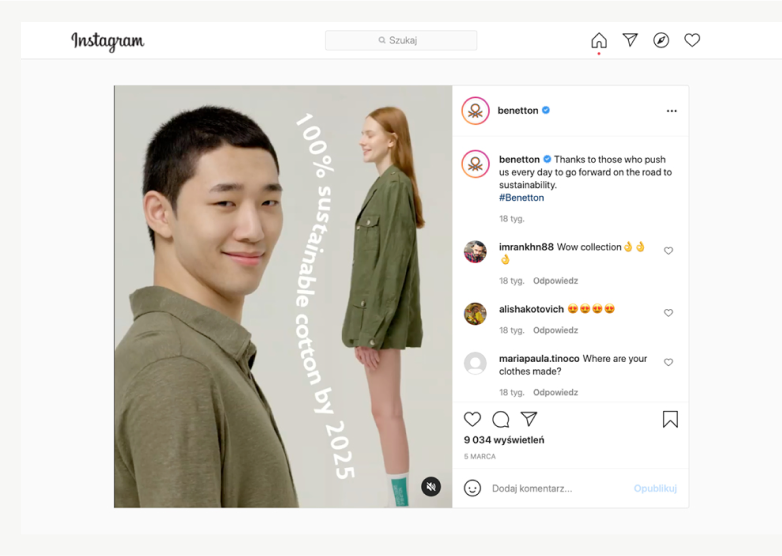Screen dimensions: 782x556
Task: Open the Activity heart icon in header
Action: [692, 40]
